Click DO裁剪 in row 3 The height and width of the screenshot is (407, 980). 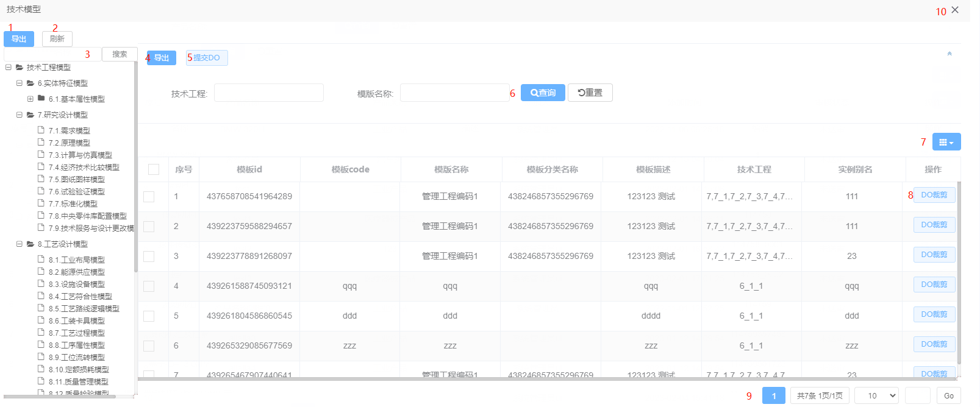click(x=934, y=255)
